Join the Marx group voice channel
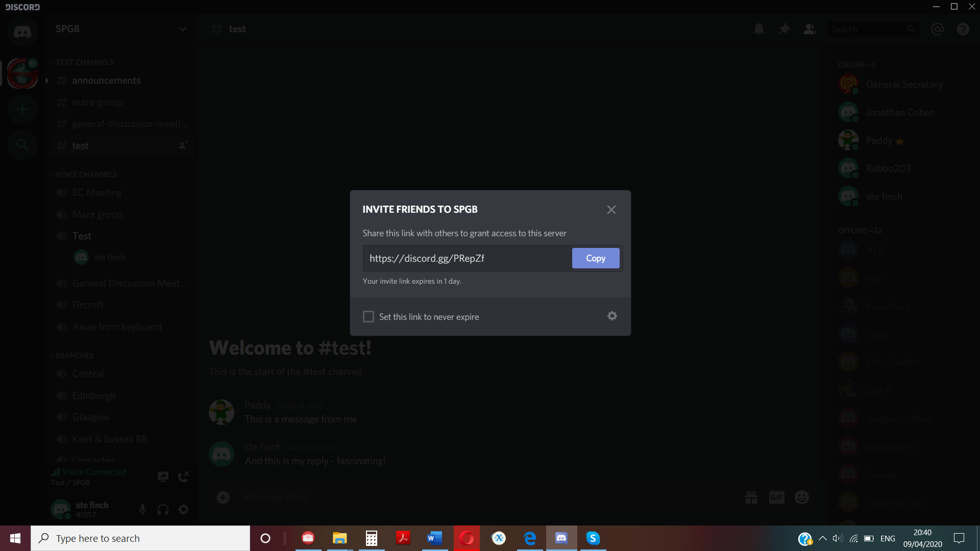Screen dimensions: 980x551 121,215
